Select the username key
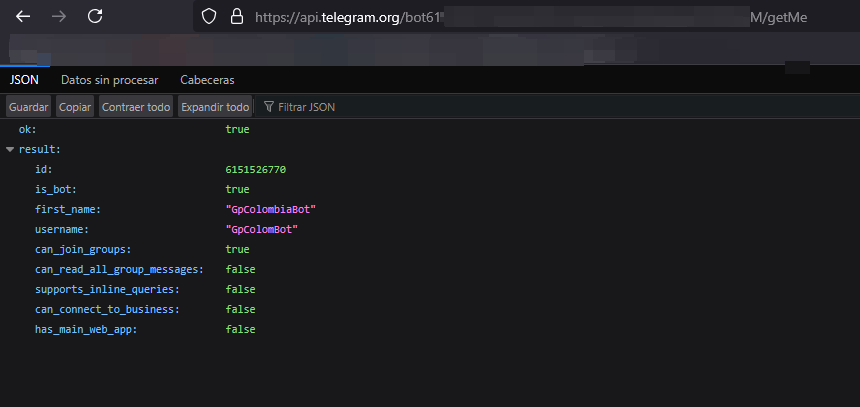The width and height of the screenshot is (860, 407). pos(62,229)
